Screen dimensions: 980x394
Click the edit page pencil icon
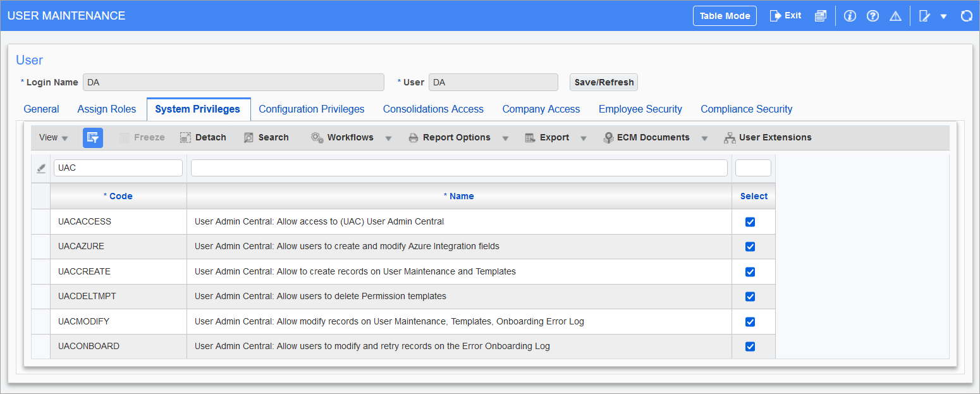coord(924,16)
